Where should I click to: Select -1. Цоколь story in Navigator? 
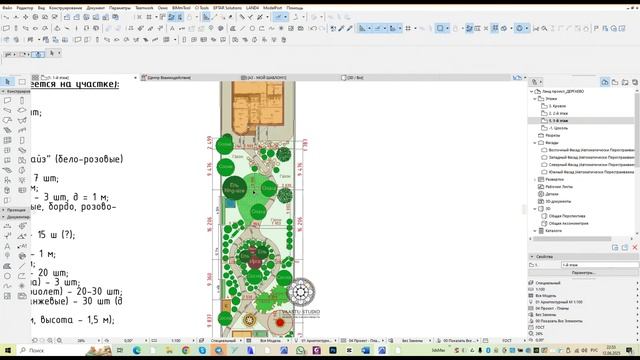558,128
